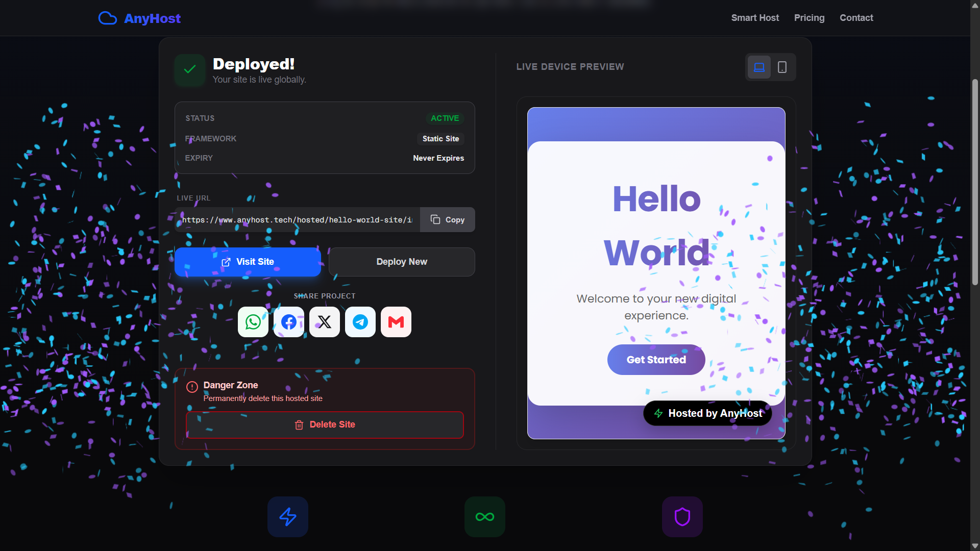Screen dimensions: 980x551
Task: Click Deploy New to start another deployment
Action: pyautogui.click(x=402, y=262)
